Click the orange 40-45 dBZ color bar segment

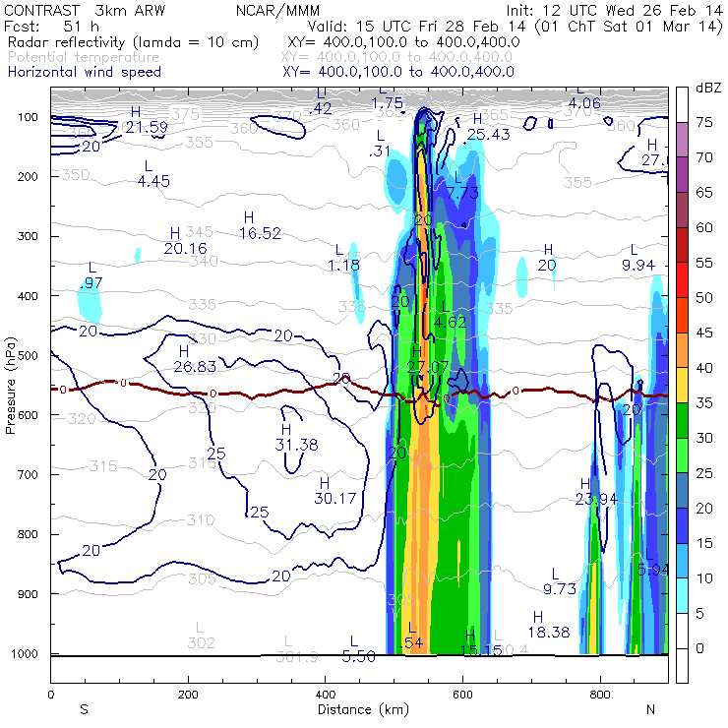click(682, 350)
